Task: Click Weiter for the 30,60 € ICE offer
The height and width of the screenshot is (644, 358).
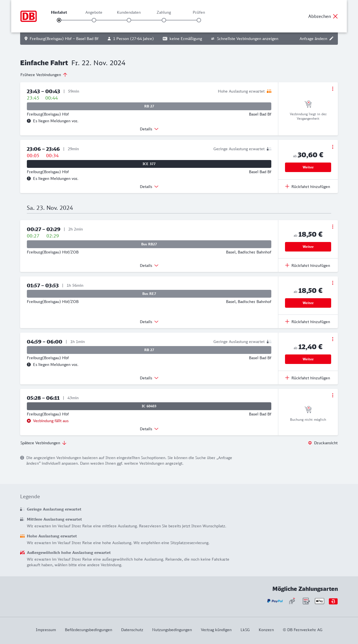Action: pyautogui.click(x=308, y=167)
